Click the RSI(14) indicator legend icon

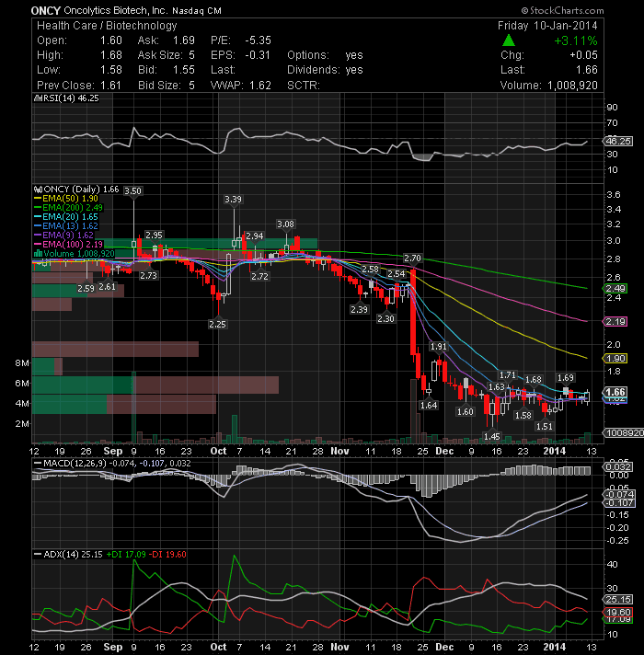pos(38,98)
